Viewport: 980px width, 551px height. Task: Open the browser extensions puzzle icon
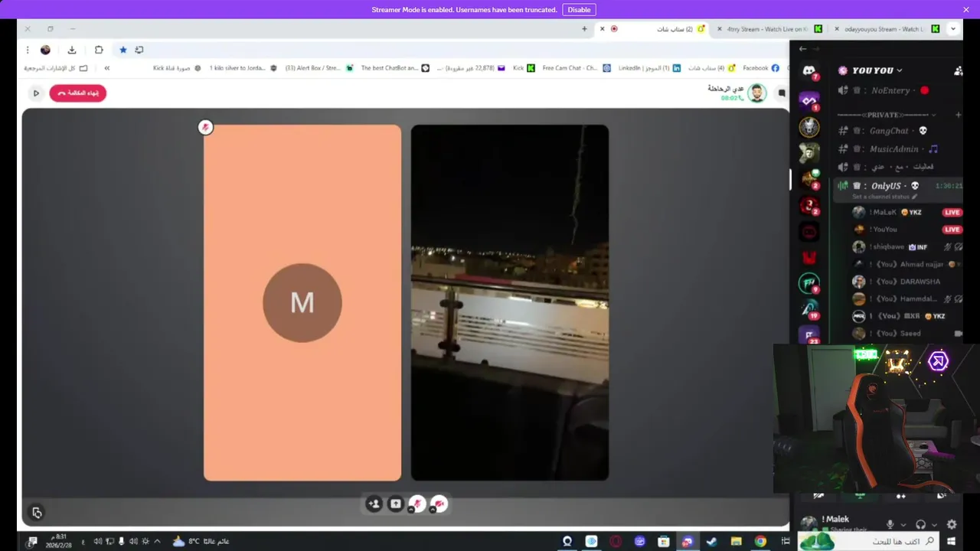pos(99,50)
